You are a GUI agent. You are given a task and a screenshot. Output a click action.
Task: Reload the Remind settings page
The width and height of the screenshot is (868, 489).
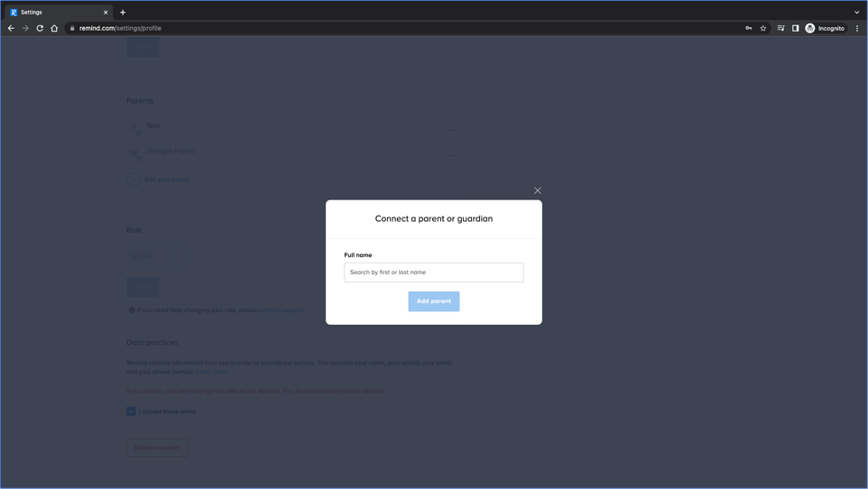40,28
